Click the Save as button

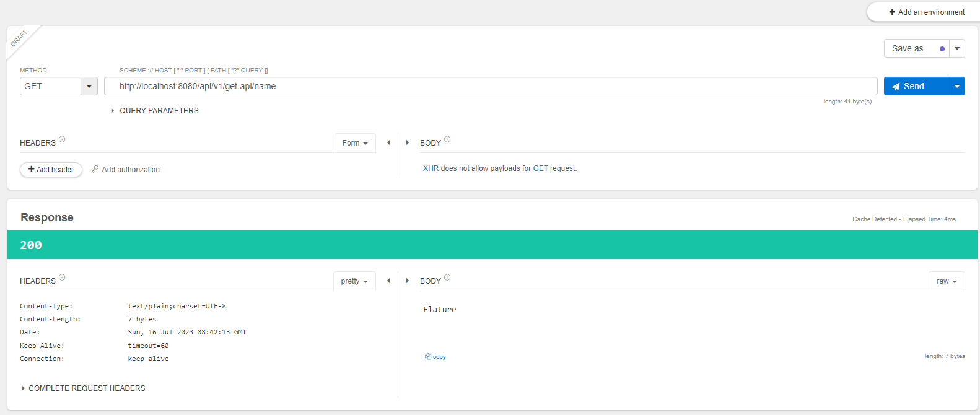[x=916, y=48]
